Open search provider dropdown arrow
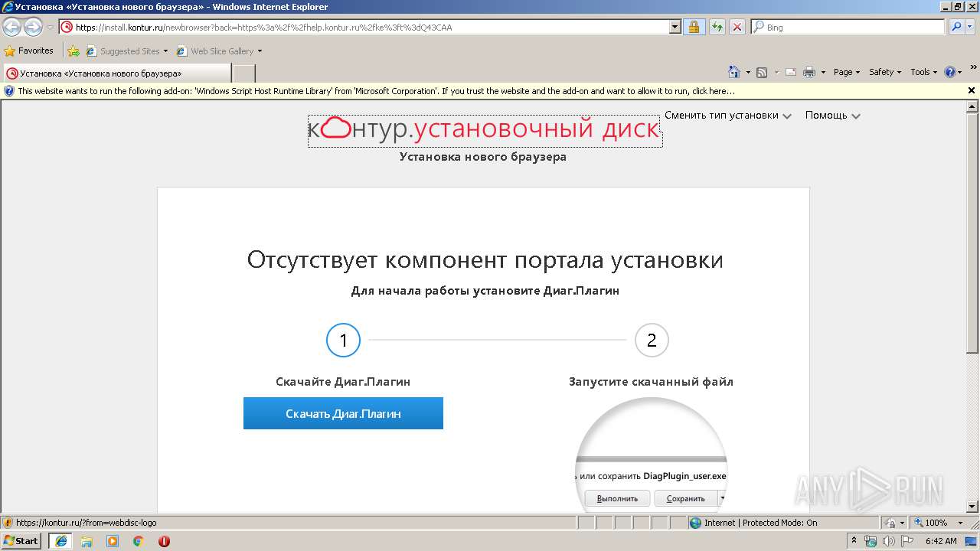This screenshot has width=980, height=551. [x=972, y=27]
